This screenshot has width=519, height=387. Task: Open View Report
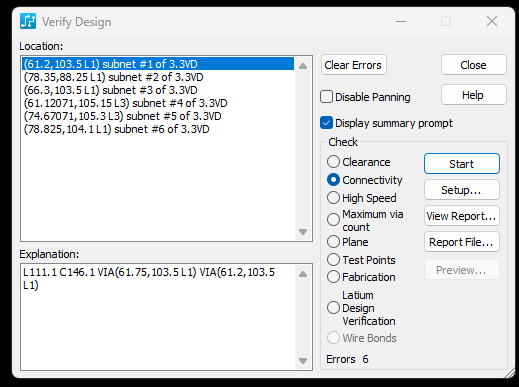(x=462, y=216)
